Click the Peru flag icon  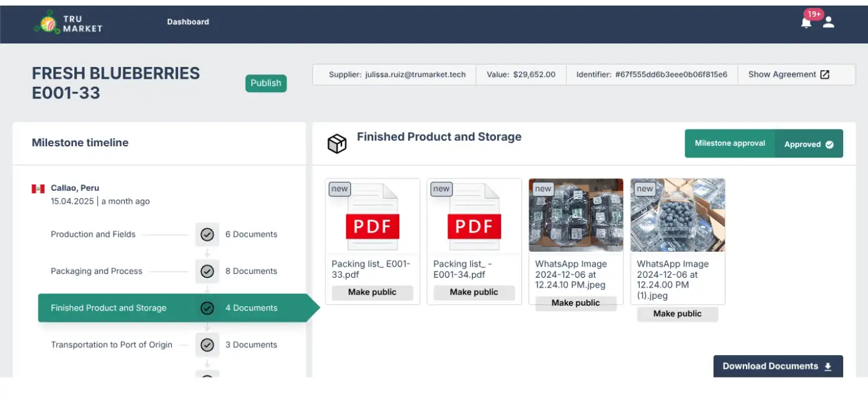pos(38,188)
